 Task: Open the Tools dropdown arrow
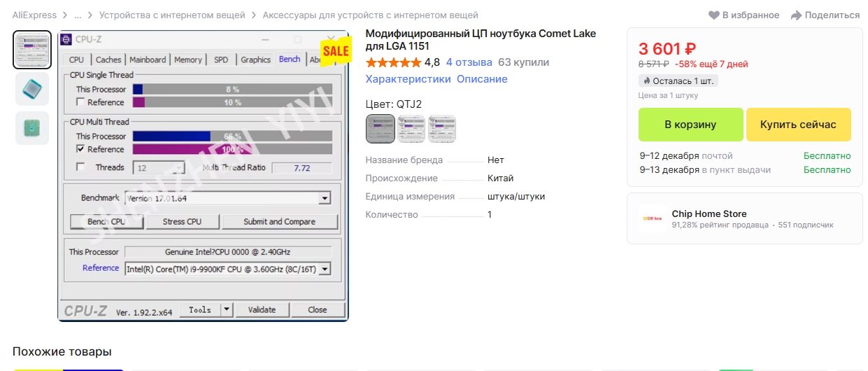point(227,309)
